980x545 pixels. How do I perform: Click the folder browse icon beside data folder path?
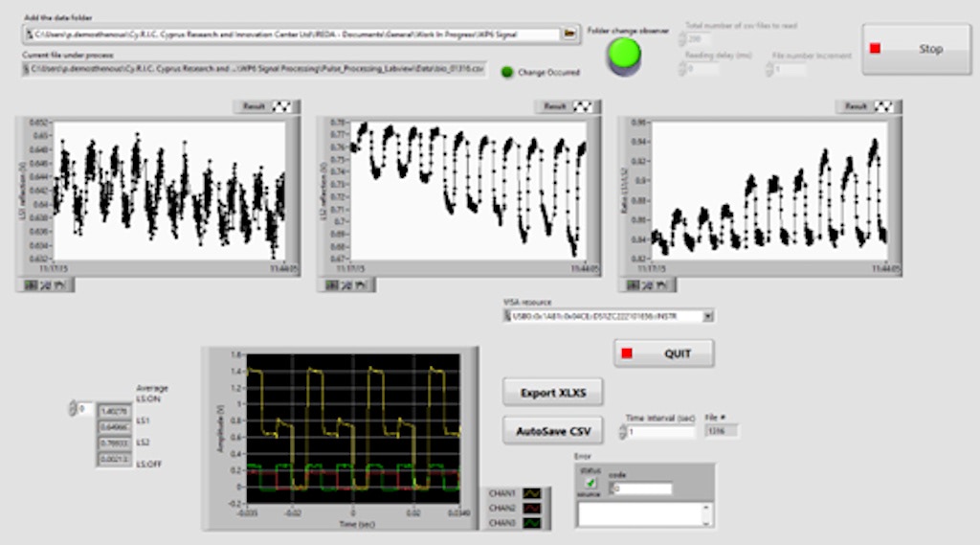point(569,34)
